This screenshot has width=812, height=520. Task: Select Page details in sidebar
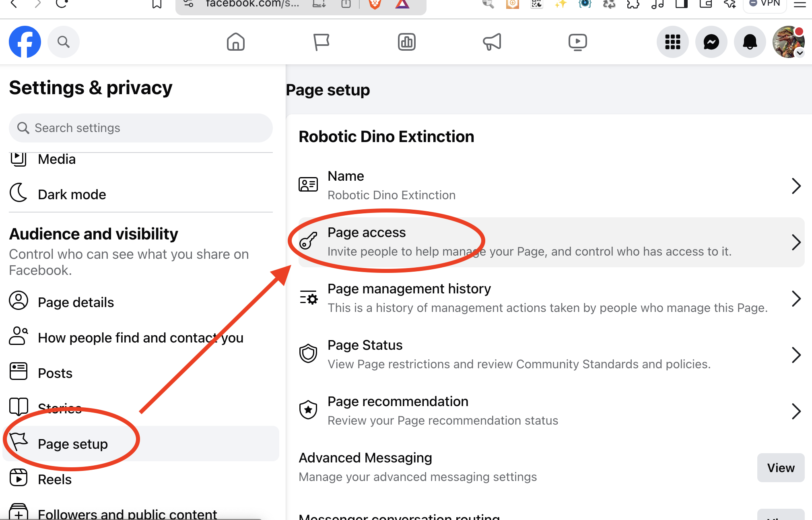(76, 302)
